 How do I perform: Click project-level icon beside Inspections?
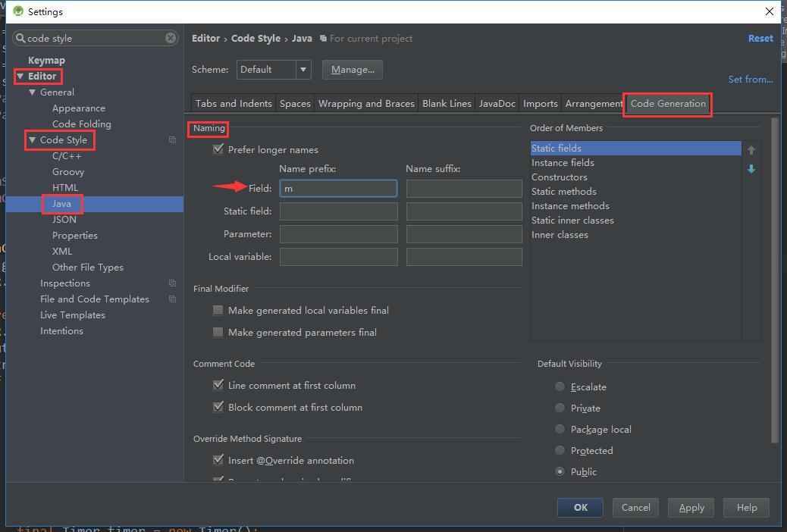172,283
